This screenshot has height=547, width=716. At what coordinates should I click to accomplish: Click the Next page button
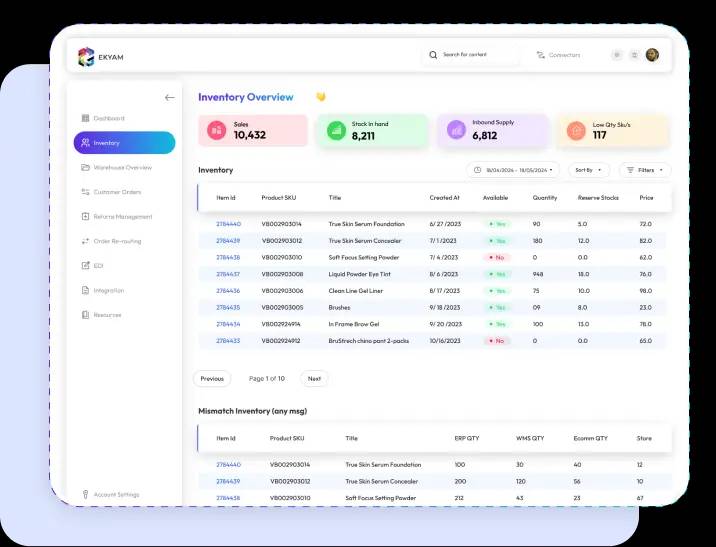314,379
